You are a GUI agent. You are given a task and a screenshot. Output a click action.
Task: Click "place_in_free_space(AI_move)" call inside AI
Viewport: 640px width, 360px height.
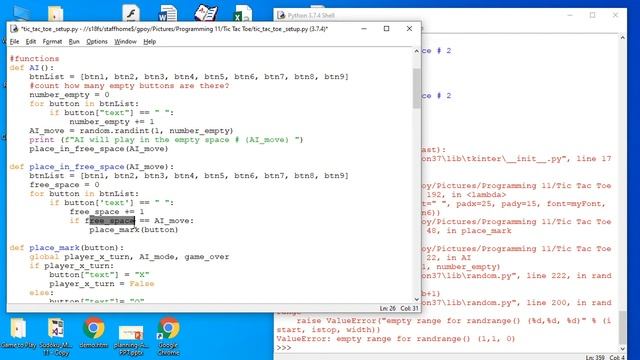click(x=99, y=149)
